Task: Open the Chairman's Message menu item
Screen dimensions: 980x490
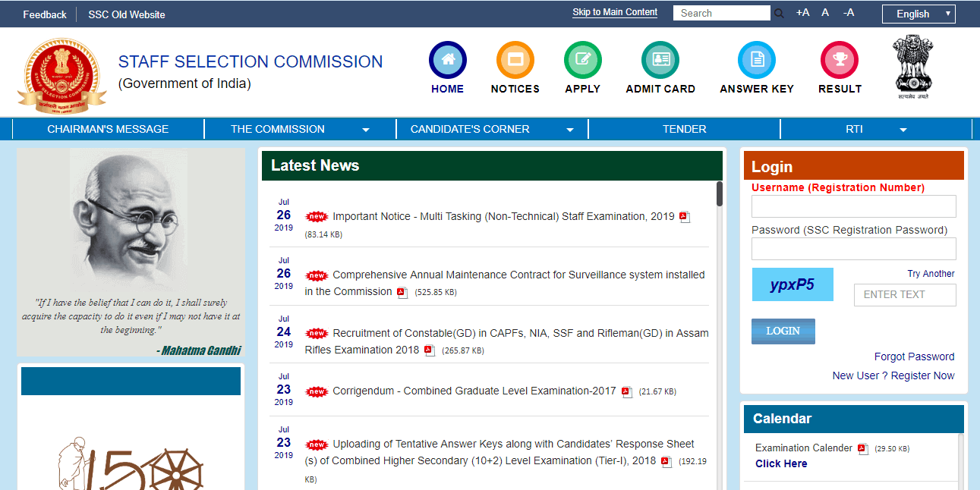Action: pos(108,129)
